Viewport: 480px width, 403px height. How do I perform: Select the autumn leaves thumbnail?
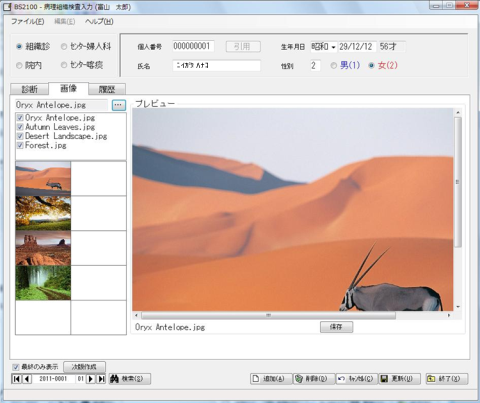pyautogui.click(x=43, y=213)
